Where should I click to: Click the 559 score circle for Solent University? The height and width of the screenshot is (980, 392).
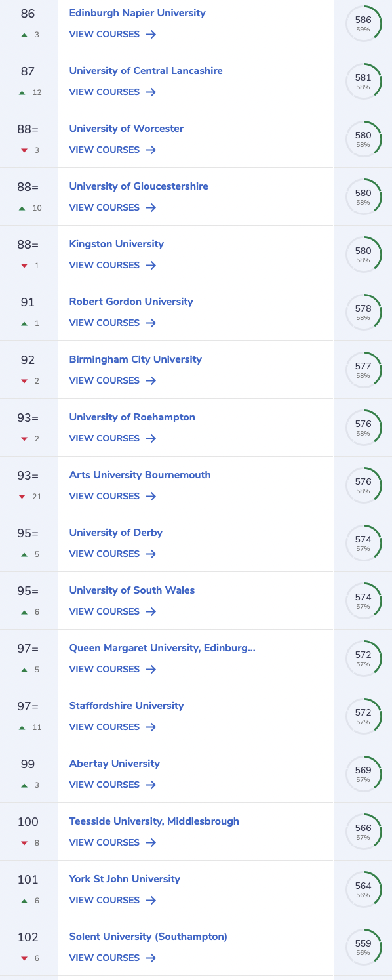pyautogui.click(x=363, y=947)
